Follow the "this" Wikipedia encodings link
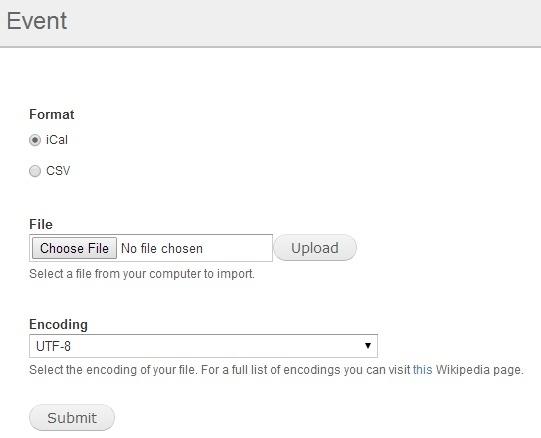 (x=422, y=370)
